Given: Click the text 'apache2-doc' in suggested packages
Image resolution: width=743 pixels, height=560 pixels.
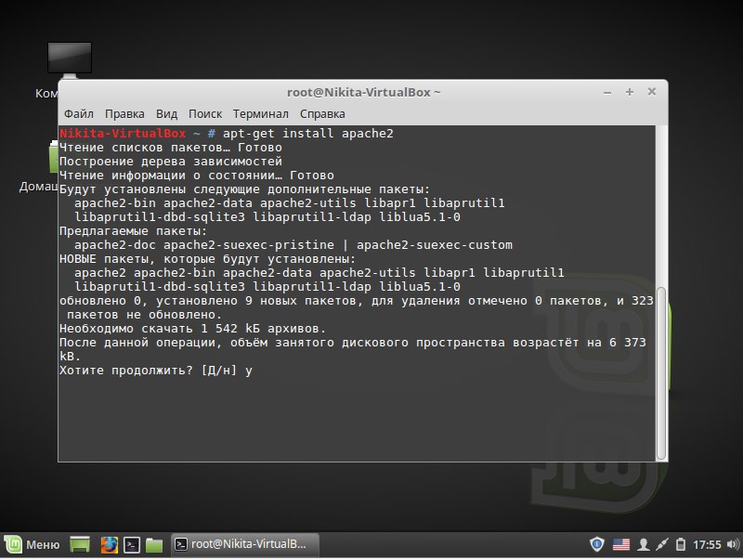Looking at the screenshot, I should click(115, 245).
